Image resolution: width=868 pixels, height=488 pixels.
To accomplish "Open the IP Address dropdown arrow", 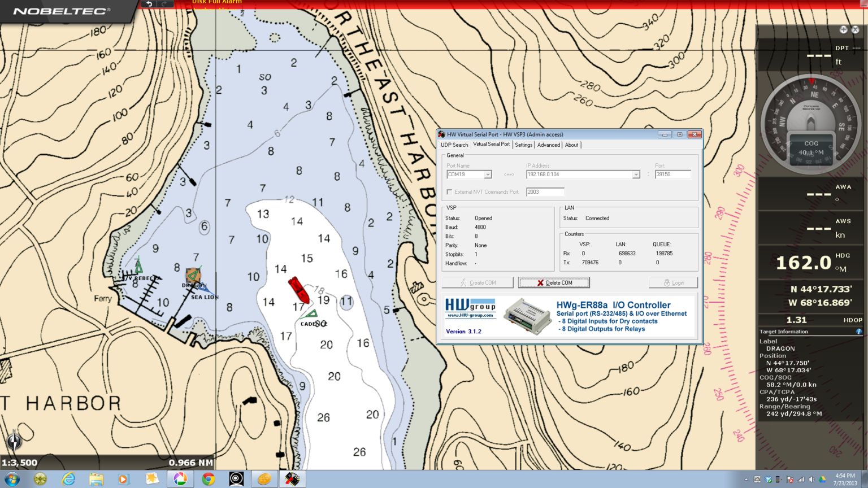I will click(636, 175).
